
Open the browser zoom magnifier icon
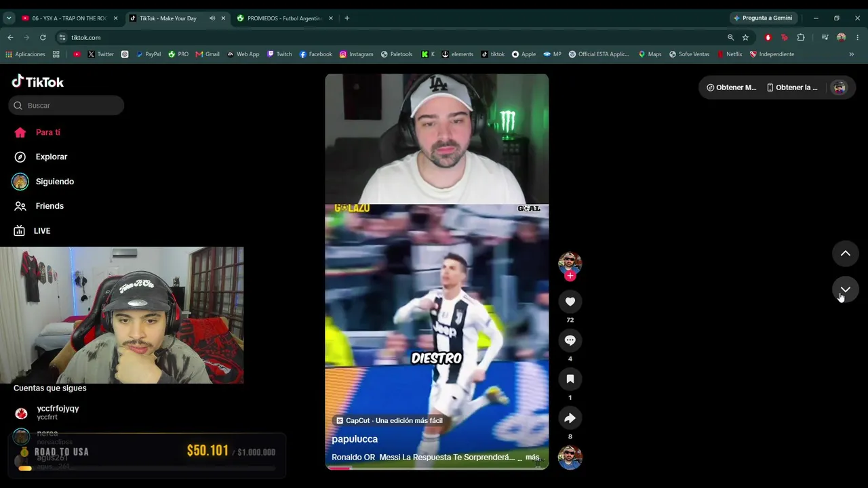(730, 37)
